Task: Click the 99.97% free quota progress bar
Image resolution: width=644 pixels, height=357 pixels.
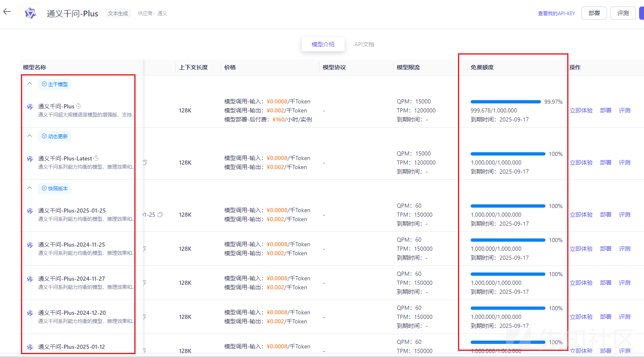Action: [506, 102]
